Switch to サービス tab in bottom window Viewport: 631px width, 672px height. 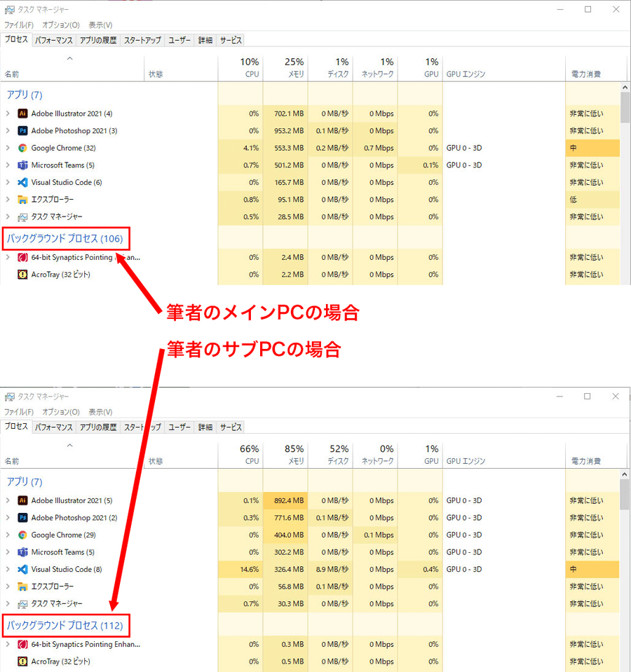231,427
